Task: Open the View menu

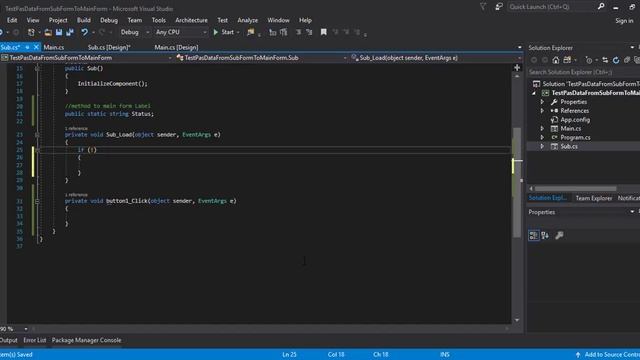Action: click(33, 20)
